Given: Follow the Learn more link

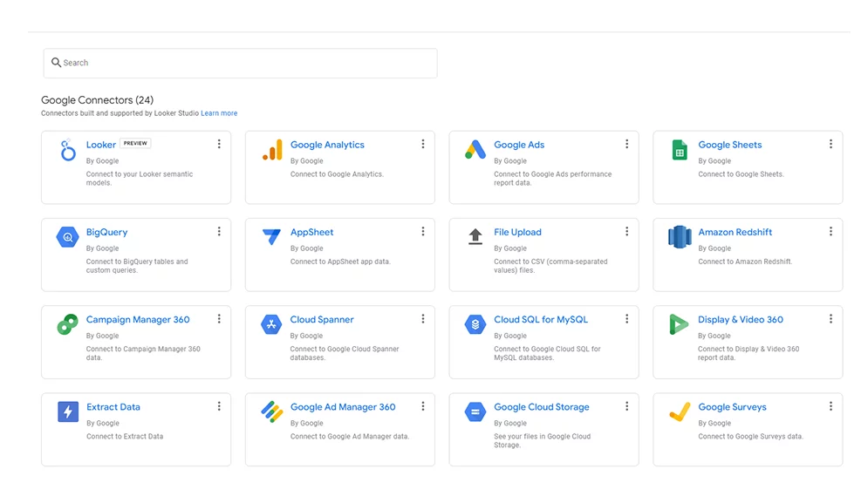Looking at the screenshot, I should pyautogui.click(x=219, y=113).
